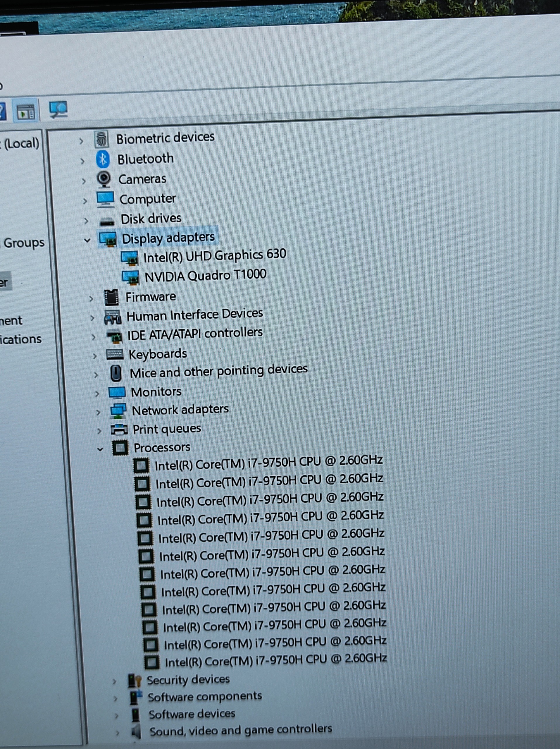Collapse the Display adapters category
The image size is (560, 749).
click(x=87, y=240)
